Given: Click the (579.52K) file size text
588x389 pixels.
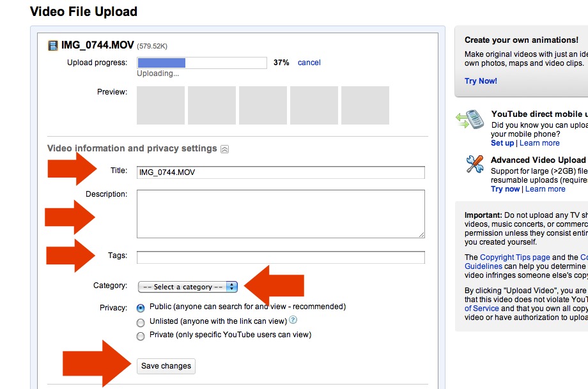Looking at the screenshot, I should 152,46.
